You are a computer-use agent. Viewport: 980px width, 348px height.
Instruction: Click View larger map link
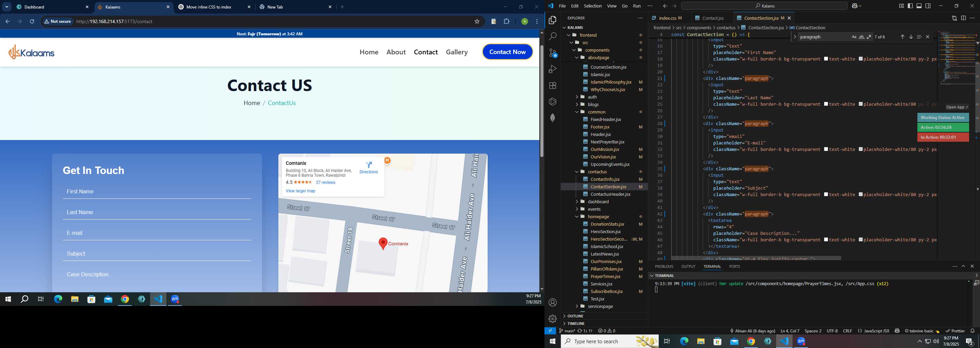coord(300,191)
